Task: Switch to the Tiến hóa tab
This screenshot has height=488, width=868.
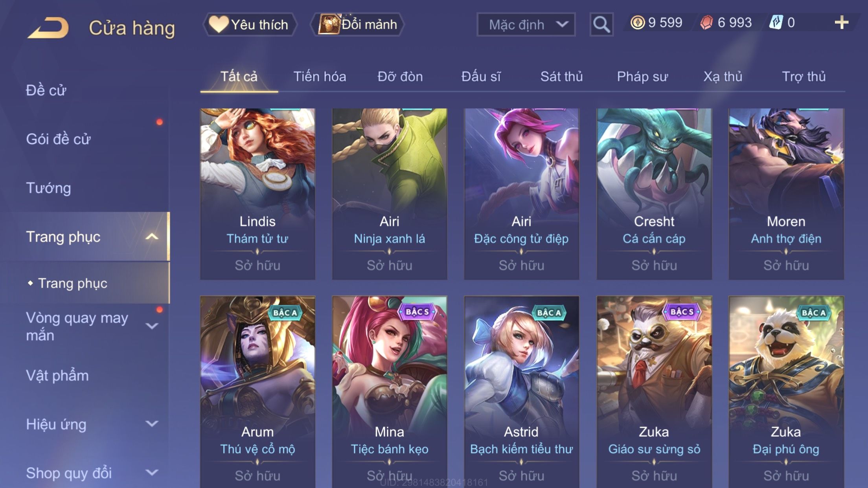Action: click(x=320, y=77)
